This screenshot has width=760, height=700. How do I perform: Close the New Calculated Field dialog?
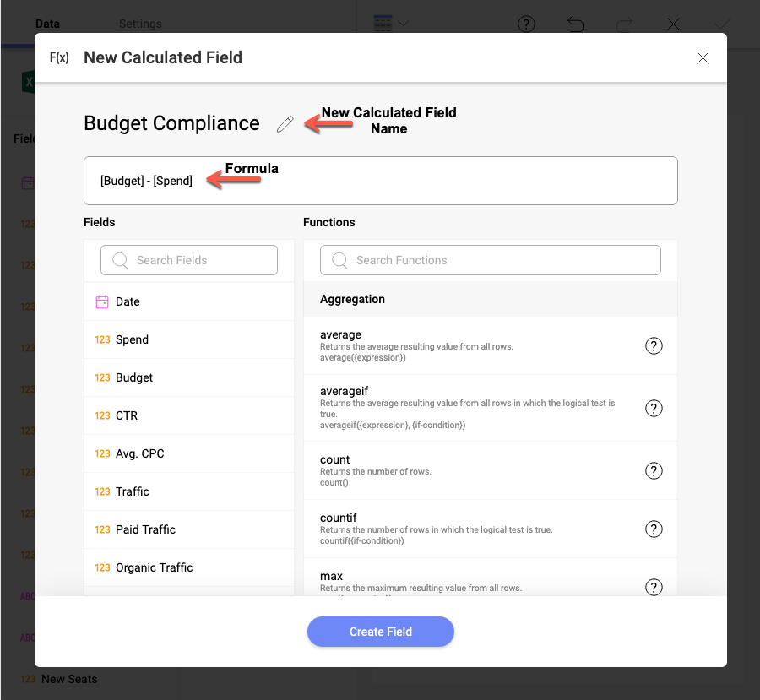click(703, 57)
